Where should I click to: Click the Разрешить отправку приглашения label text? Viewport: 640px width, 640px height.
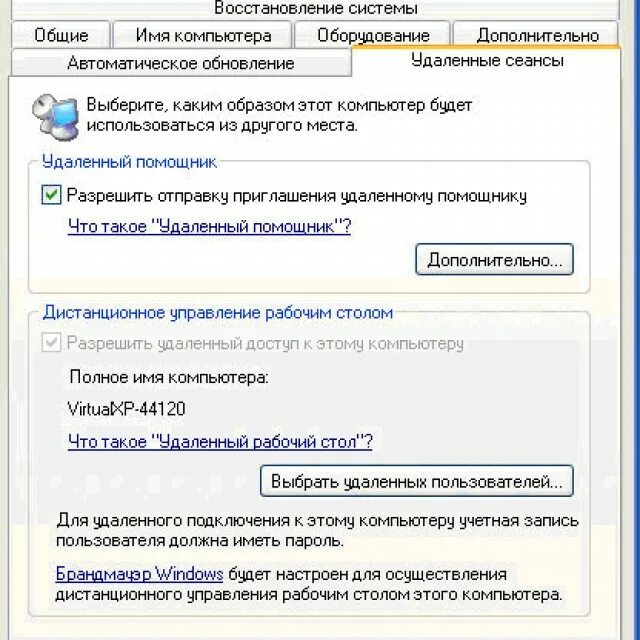click(296, 196)
